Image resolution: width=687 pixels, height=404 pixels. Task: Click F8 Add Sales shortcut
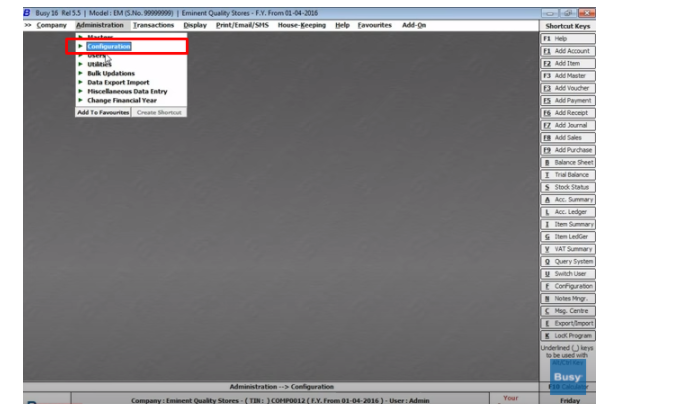(x=568, y=138)
